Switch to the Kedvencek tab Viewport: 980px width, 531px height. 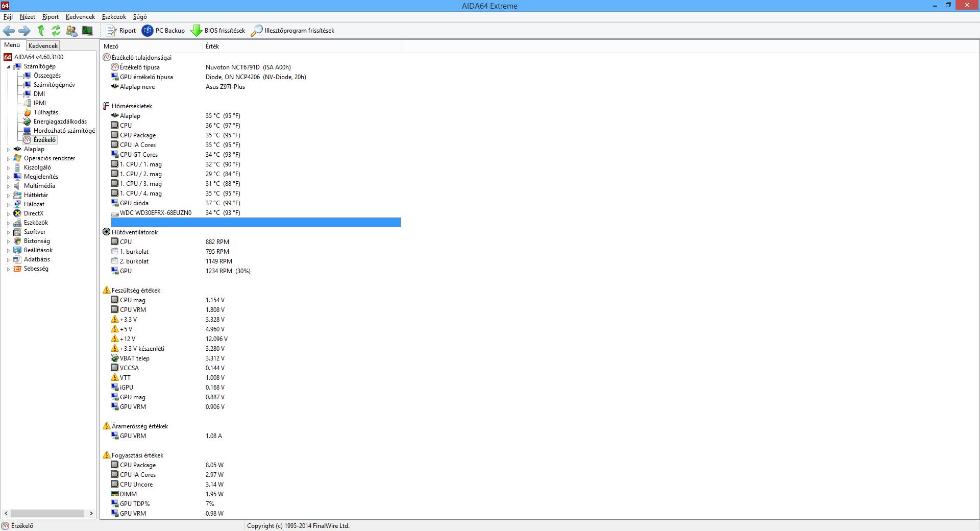43,46
